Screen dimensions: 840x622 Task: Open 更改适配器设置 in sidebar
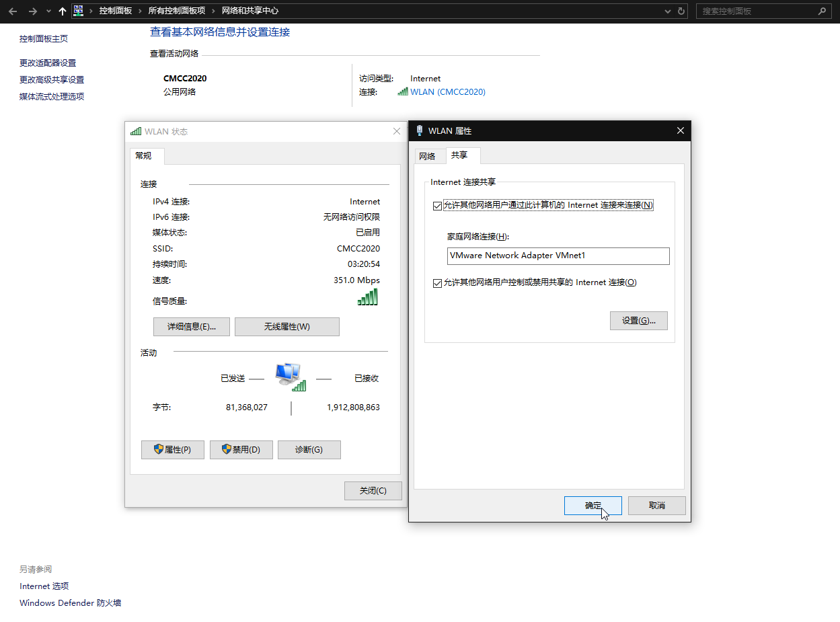tap(48, 63)
